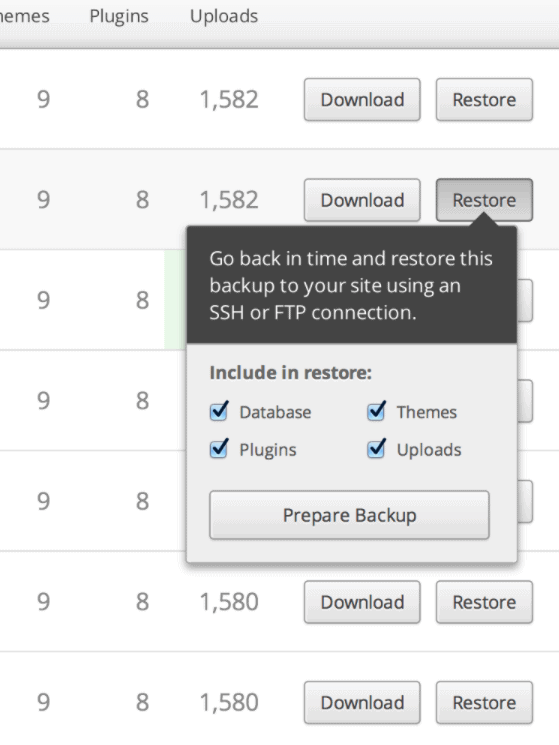Click the Prepare Backup button

[349, 515]
